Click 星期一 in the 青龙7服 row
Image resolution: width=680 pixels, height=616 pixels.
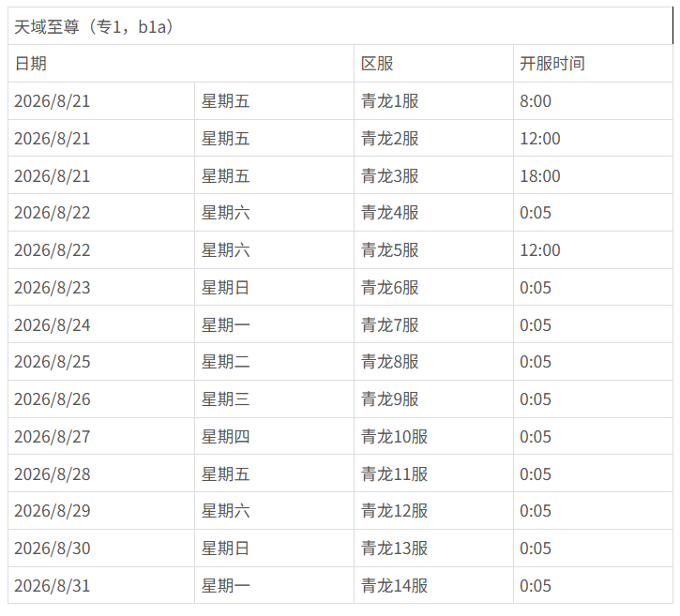(x=225, y=325)
